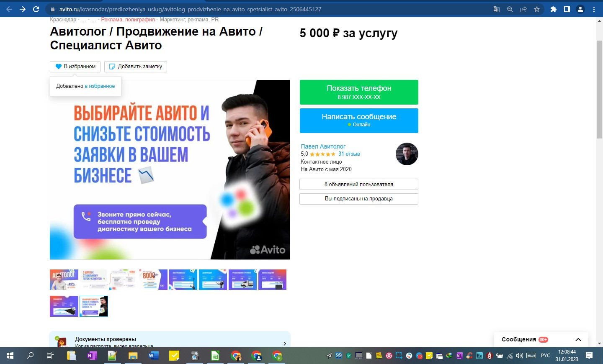Screen dimensions: 603x364
Task: Open Microsoft Word from the taskbar
Action: coord(153,356)
